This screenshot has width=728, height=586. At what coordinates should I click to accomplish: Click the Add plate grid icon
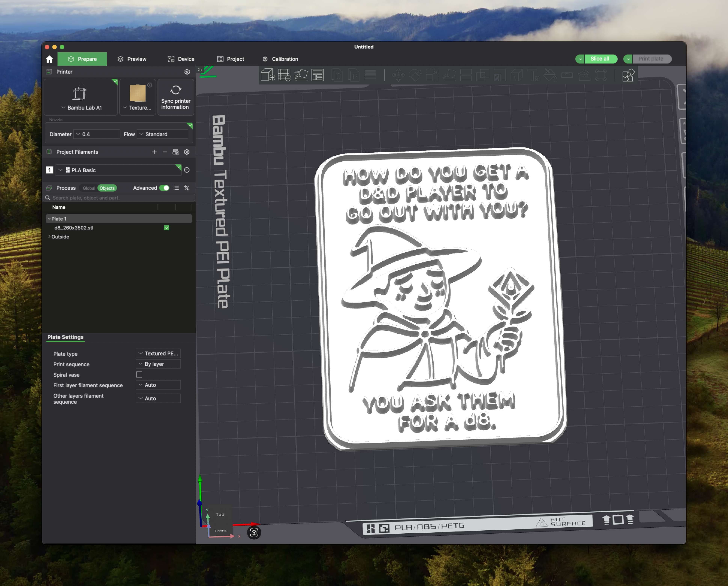tap(284, 75)
